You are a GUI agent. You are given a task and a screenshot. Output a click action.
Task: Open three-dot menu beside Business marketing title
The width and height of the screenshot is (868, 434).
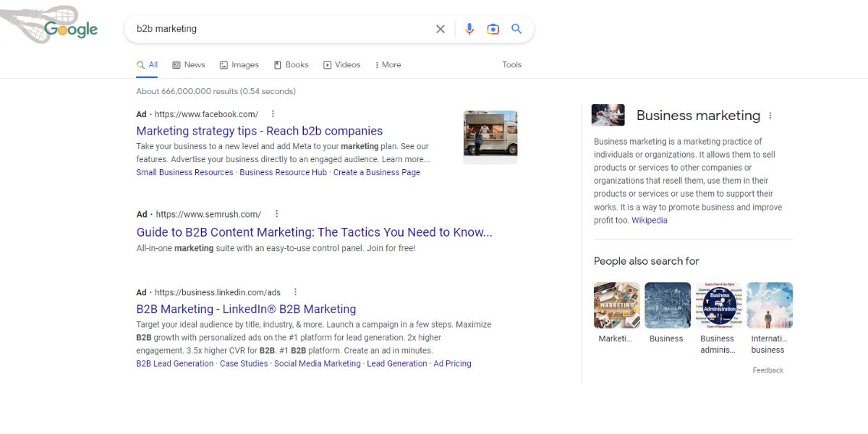pos(770,116)
